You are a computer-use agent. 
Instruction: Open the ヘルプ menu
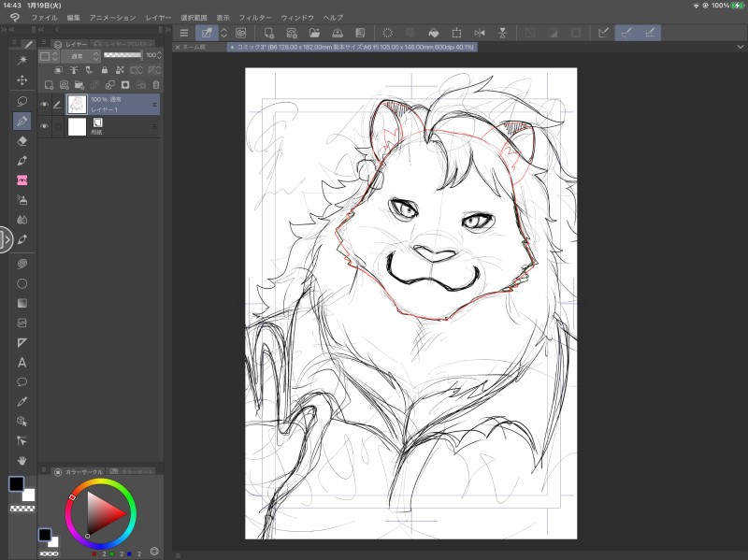(333, 18)
